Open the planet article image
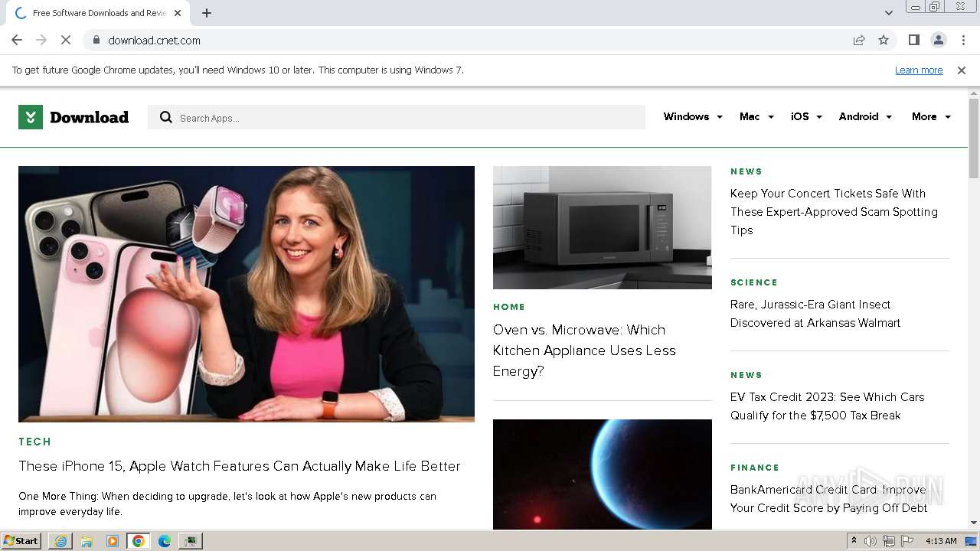The height and width of the screenshot is (551, 980). (x=602, y=474)
